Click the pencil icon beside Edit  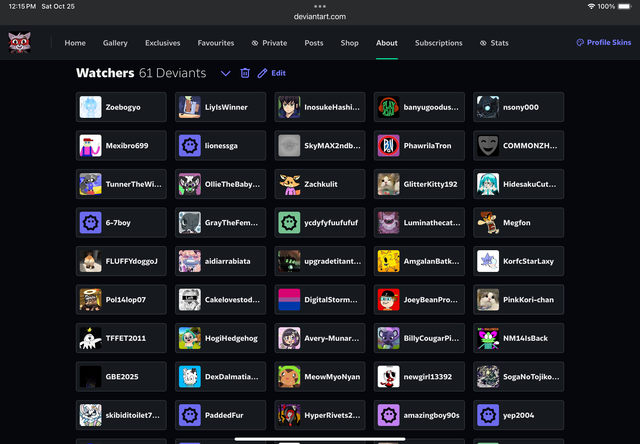(262, 73)
